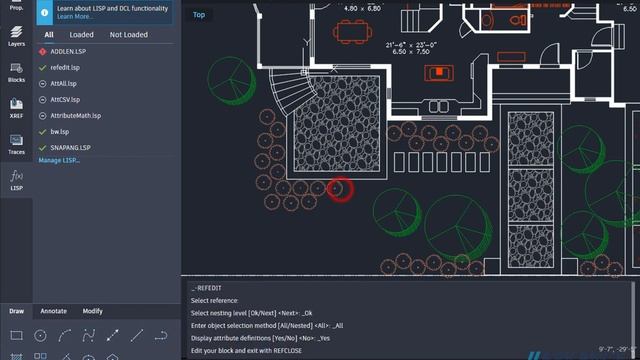Viewport: 640px width, 360px height.
Task: Switch to the Annotate tools tab
Action: [x=53, y=311]
